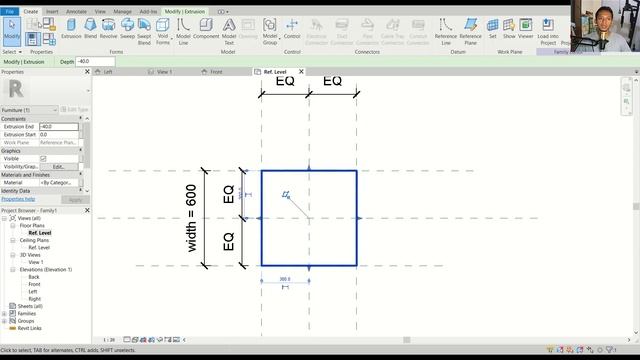Close the Project Browser panel

pyautogui.click(x=87, y=210)
